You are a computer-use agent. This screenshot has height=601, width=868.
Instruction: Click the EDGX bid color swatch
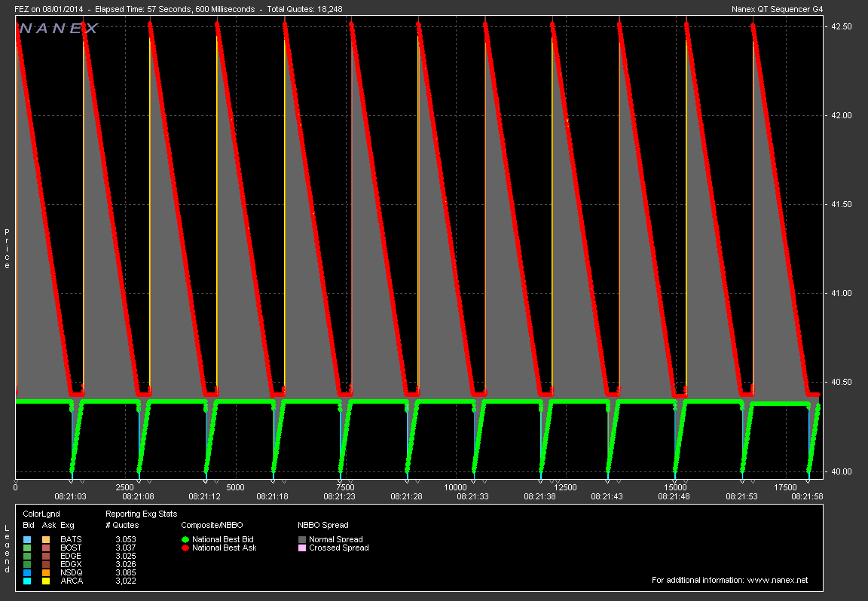(27, 565)
